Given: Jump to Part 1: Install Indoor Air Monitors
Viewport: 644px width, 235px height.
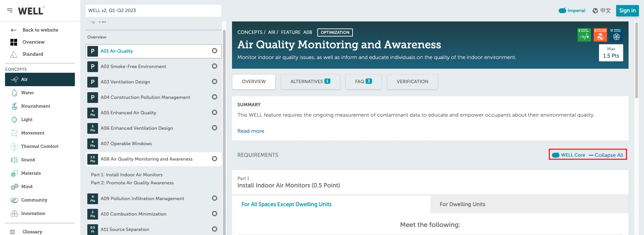Looking at the screenshot, I should click(x=127, y=175).
